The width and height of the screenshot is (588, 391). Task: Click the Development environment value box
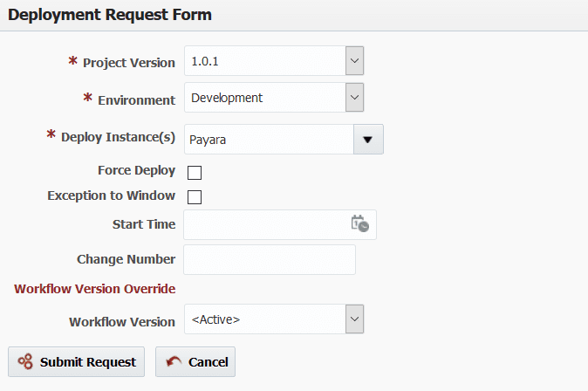pyautogui.click(x=265, y=98)
